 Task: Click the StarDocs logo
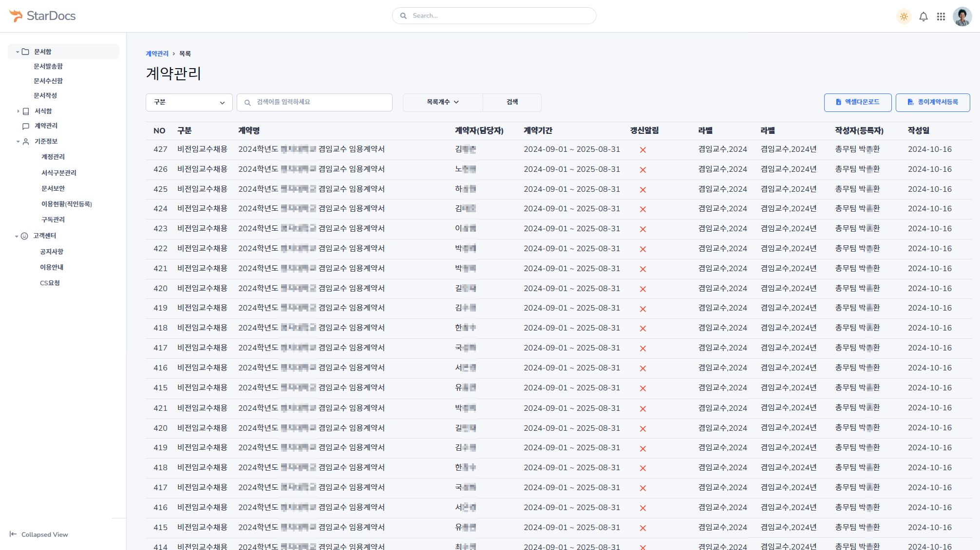42,16
